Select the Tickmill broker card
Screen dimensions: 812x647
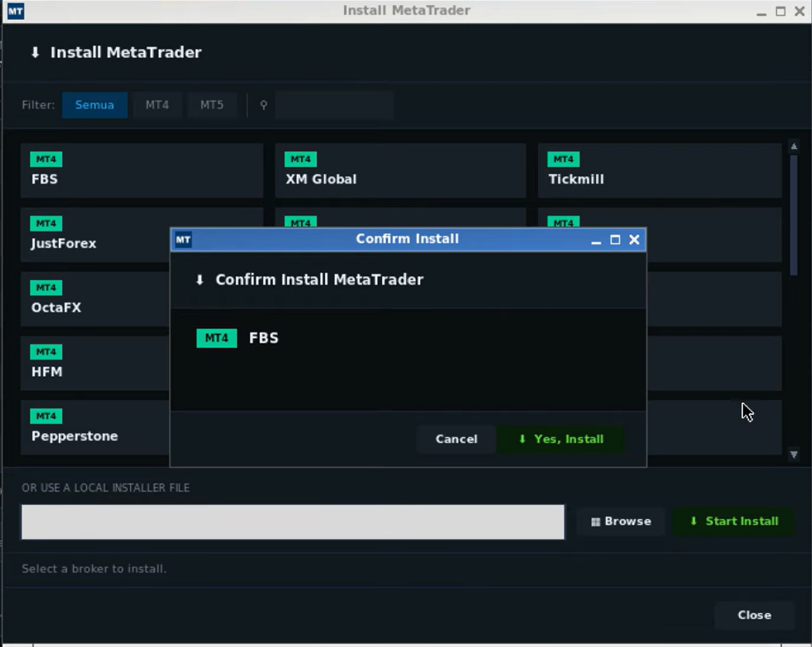tap(659, 171)
